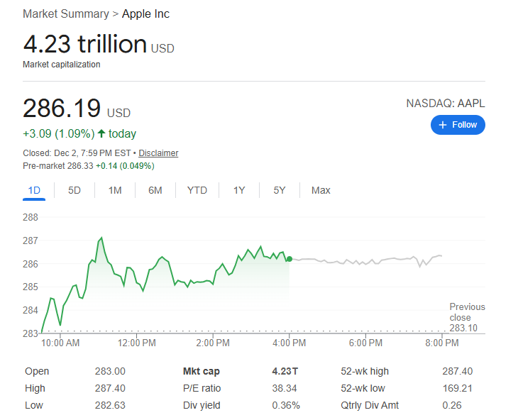The image size is (518, 420).
Task: Click the green up-arrow beside today
Action: pyautogui.click(x=101, y=133)
